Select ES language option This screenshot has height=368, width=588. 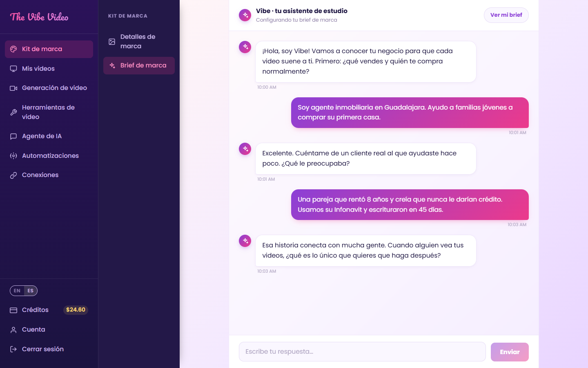tap(31, 291)
